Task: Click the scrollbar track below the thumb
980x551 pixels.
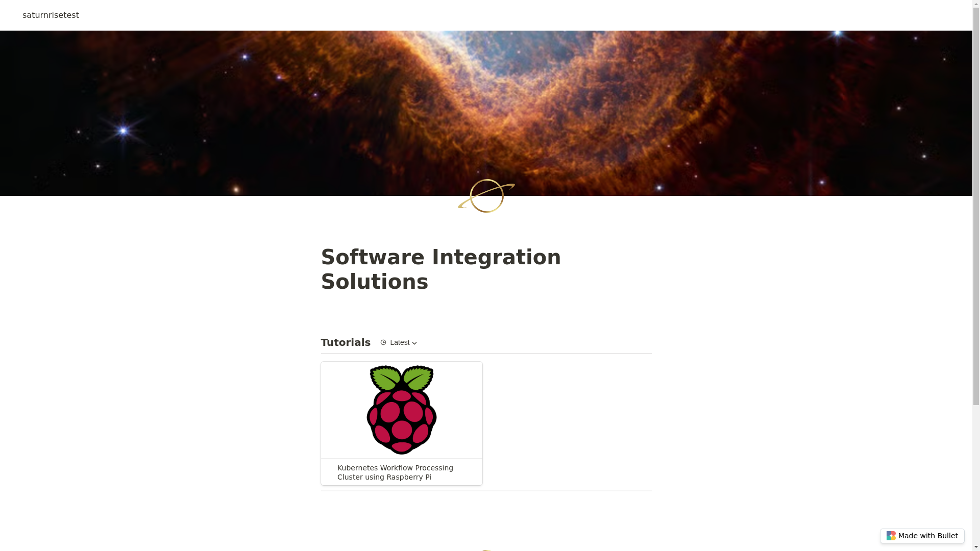Action: [976, 474]
